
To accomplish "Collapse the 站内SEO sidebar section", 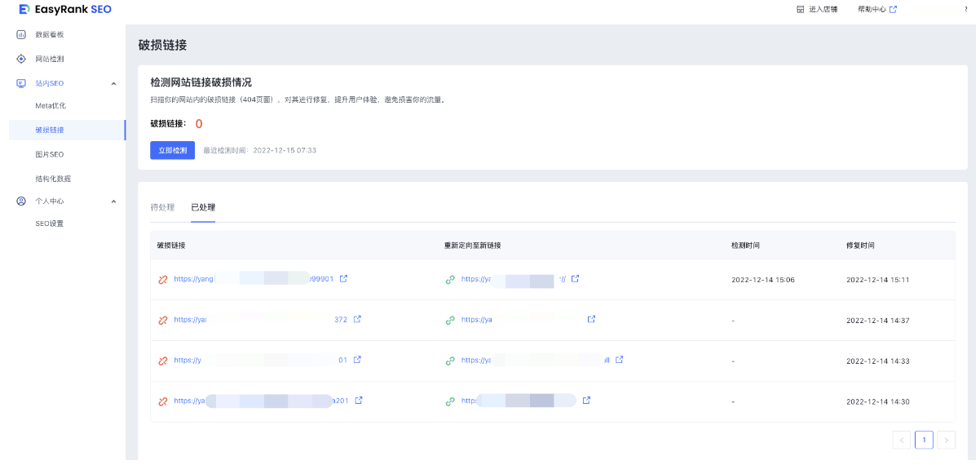I will (113, 83).
